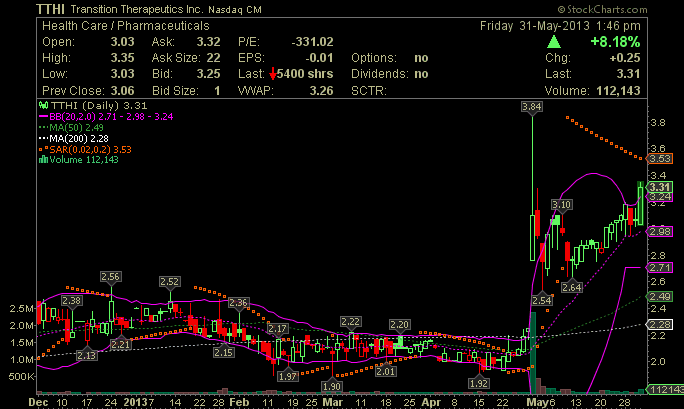
Task: Click the green up-triangle gain indicator
Action: point(554,42)
